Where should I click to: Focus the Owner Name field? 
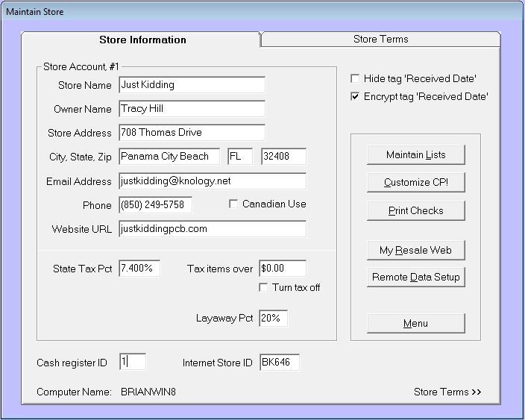click(192, 108)
